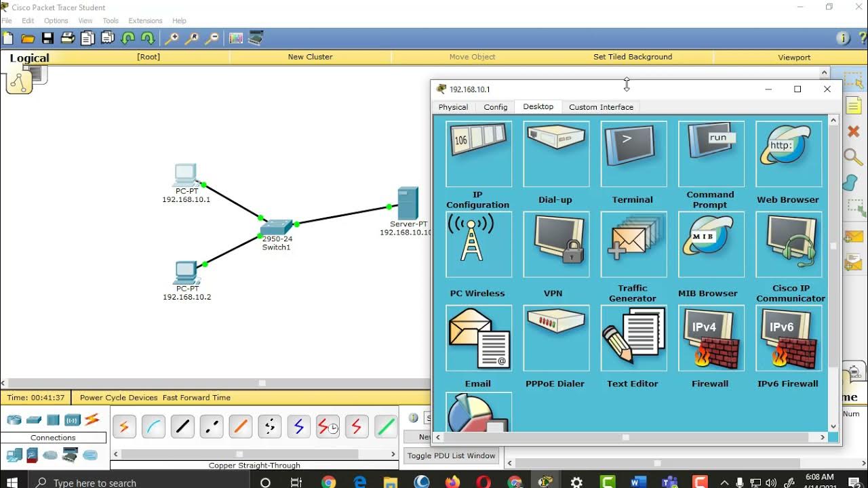This screenshot has height=488, width=868.
Task: Select the Console light-blue cable
Action: [153, 426]
